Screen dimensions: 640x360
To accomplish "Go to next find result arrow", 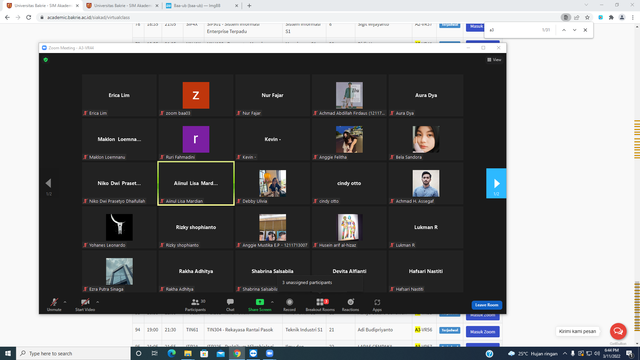I will click(574, 30).
